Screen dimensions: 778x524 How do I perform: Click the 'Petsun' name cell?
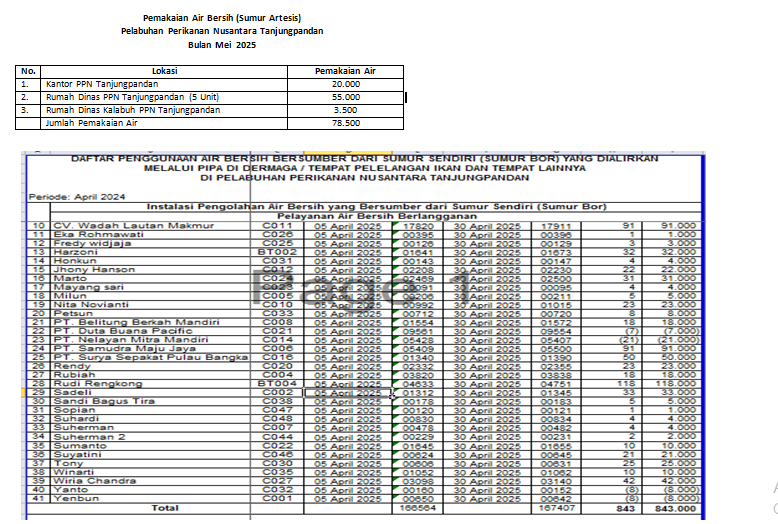coord(151,314)
